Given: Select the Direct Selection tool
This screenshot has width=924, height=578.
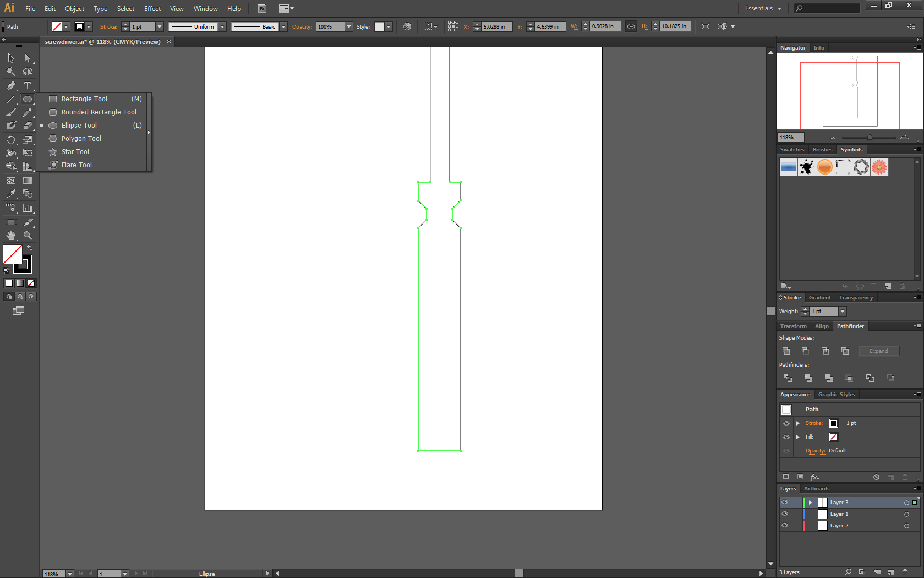Looking at the screenshot, I should pos(28,58).
